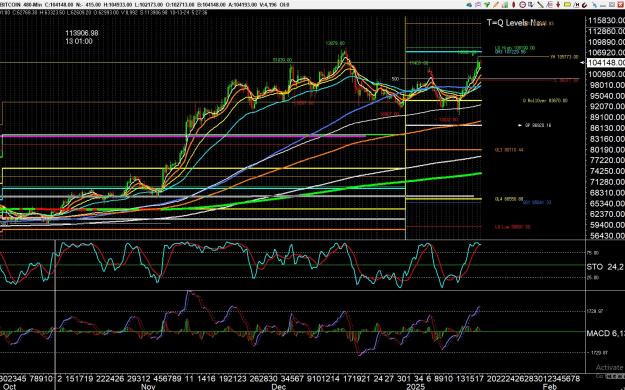Restore down the chart window
The width and height of the screenshot is (625, 390).
[x=612, y=5]
